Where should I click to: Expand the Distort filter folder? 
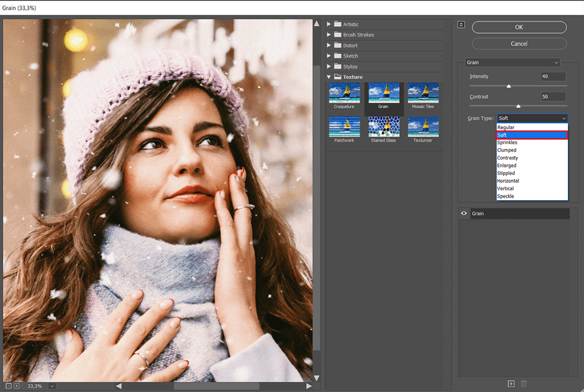click(329, 45)
